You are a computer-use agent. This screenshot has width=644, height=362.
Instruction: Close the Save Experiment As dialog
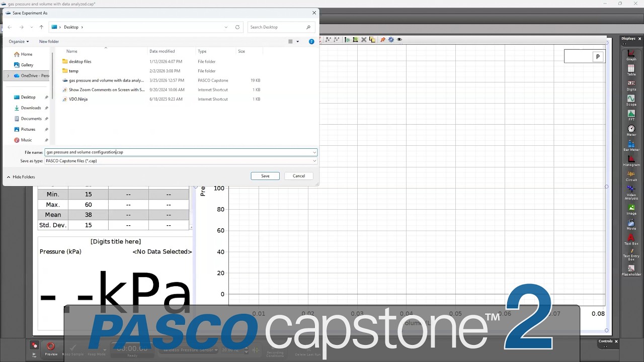click(x=314, y=13)
